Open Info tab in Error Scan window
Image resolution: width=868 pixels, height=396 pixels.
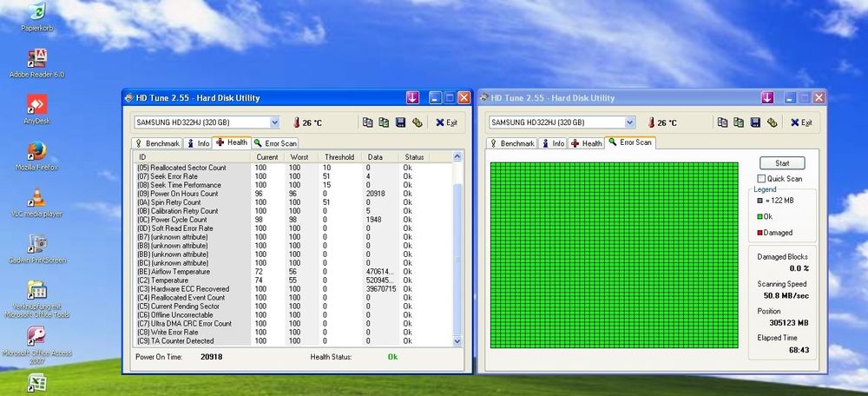pos(554,143)
